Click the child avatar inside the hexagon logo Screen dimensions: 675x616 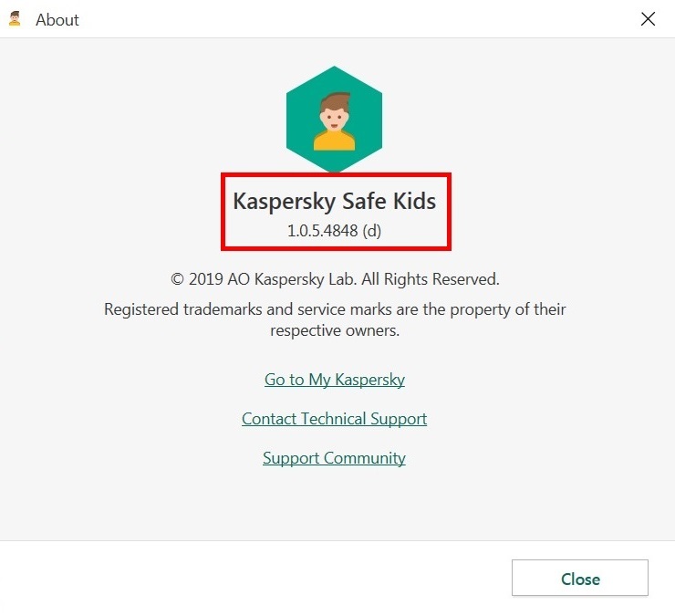coord(334,121)
